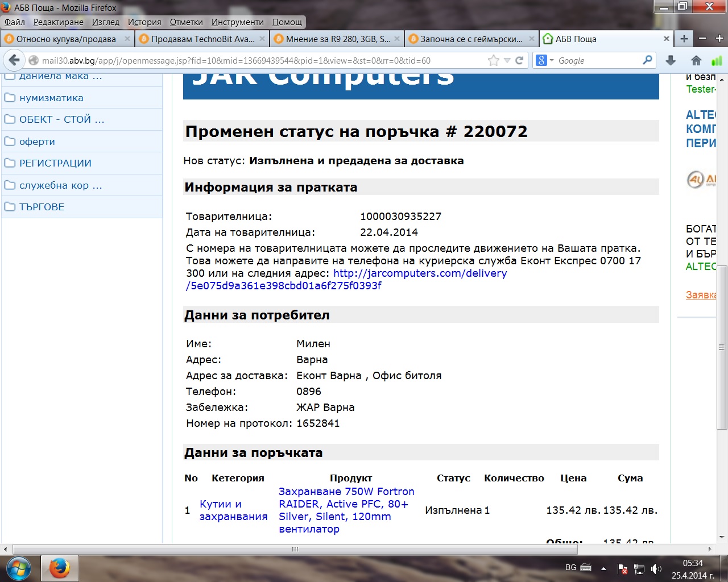Open the Отметки menu
This screenshot has width=728, height=582.
click(186, 22)
